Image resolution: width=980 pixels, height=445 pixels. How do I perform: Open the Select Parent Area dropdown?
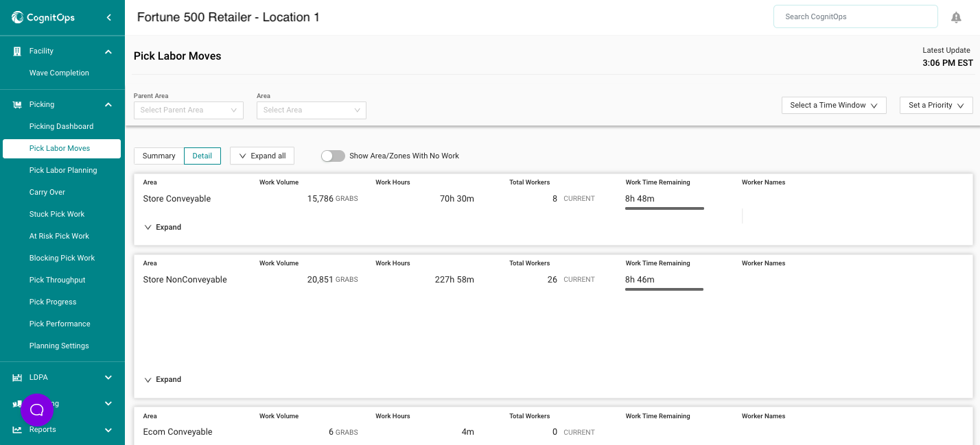pos(188,110)
